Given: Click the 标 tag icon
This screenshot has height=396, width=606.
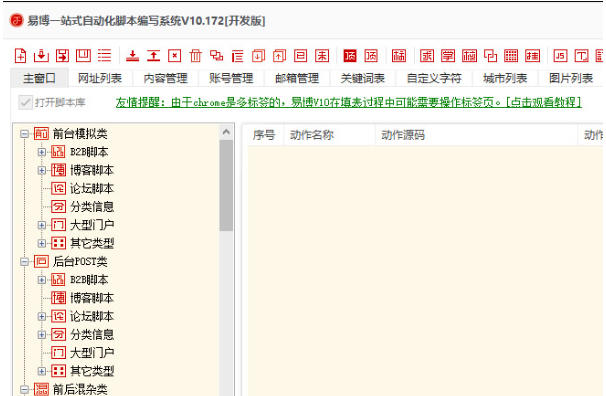Looking at the screenshot, I should (399, 56).
